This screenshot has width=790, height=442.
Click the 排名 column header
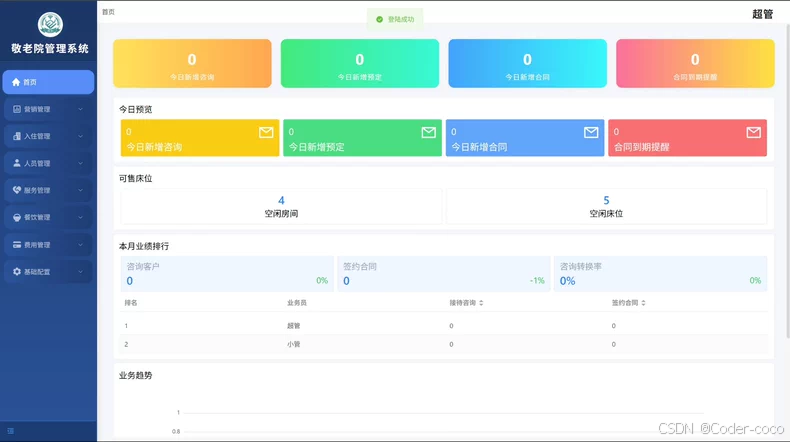click(131, 303)
